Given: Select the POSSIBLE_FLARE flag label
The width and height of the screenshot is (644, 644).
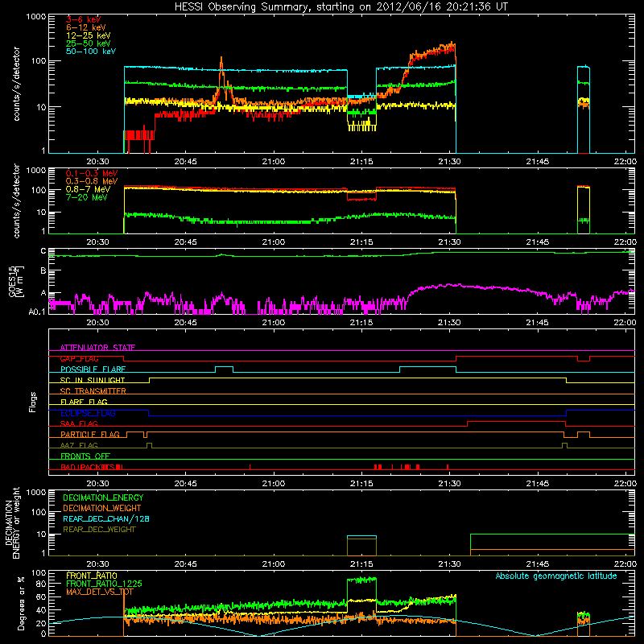Looking at the screenshot, I should click(93, 369).
